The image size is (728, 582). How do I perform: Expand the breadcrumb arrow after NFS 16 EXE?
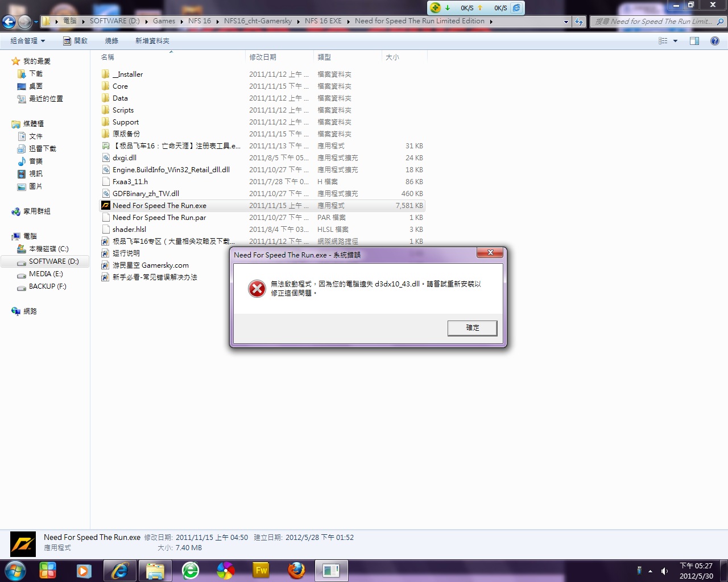pyautogui.click(x=348, y=22)
